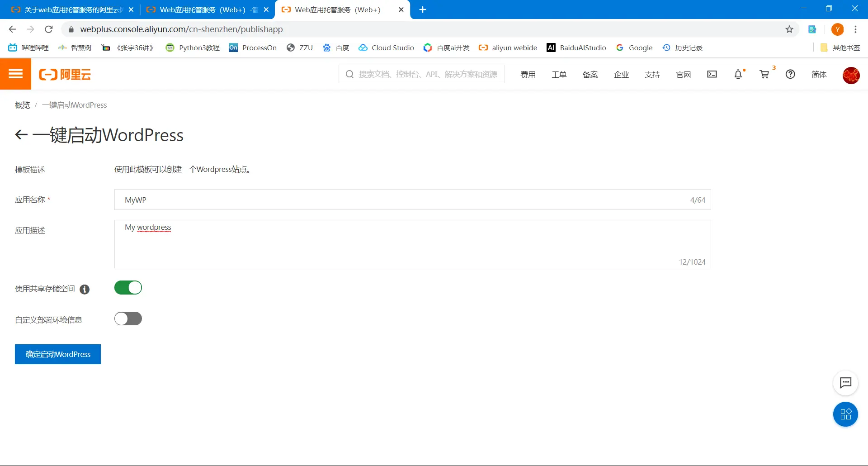Screen dimensions: 868x466
Task: Click the info icon next to 使用共享存储空间
Action: coord(85,290)
